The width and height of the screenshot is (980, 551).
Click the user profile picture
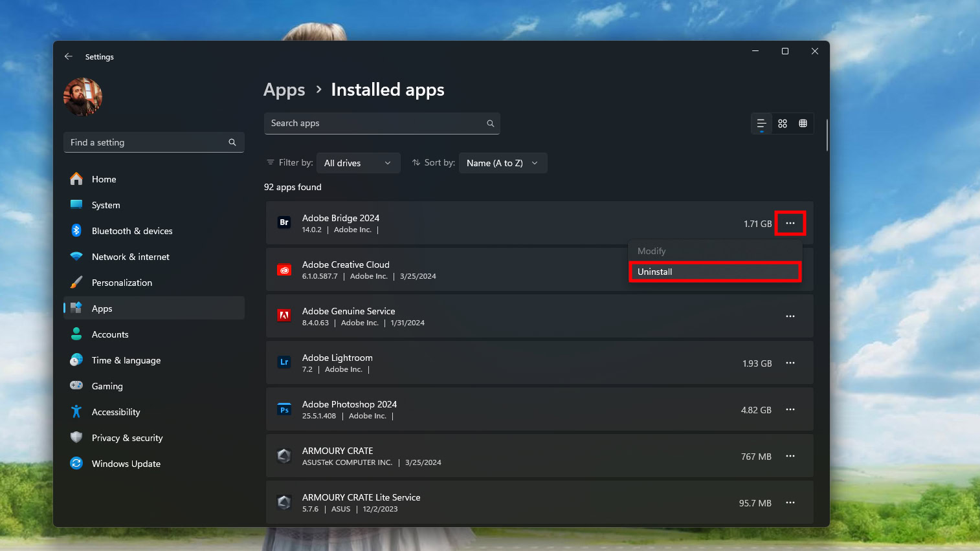coord(83,97)
